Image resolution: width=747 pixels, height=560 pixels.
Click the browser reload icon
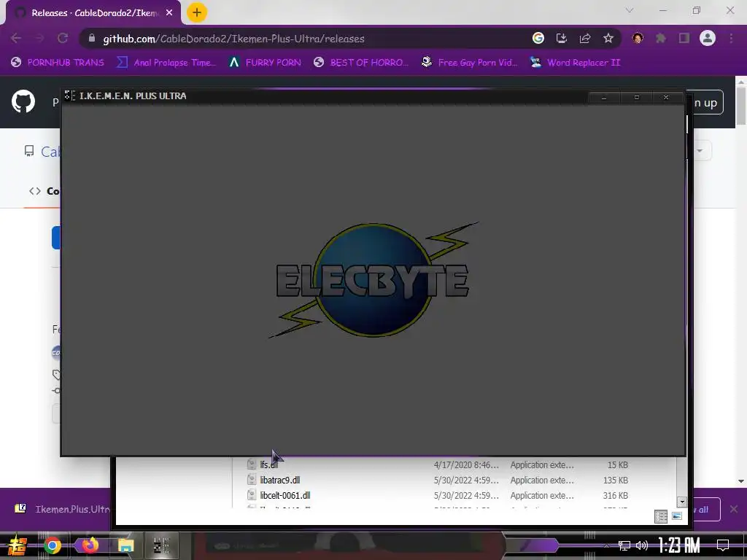63,38
